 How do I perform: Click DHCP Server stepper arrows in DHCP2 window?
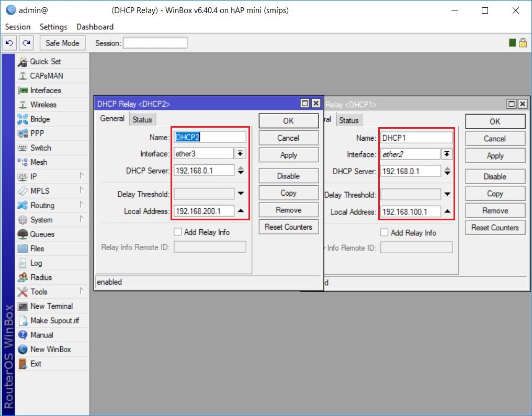241,171
